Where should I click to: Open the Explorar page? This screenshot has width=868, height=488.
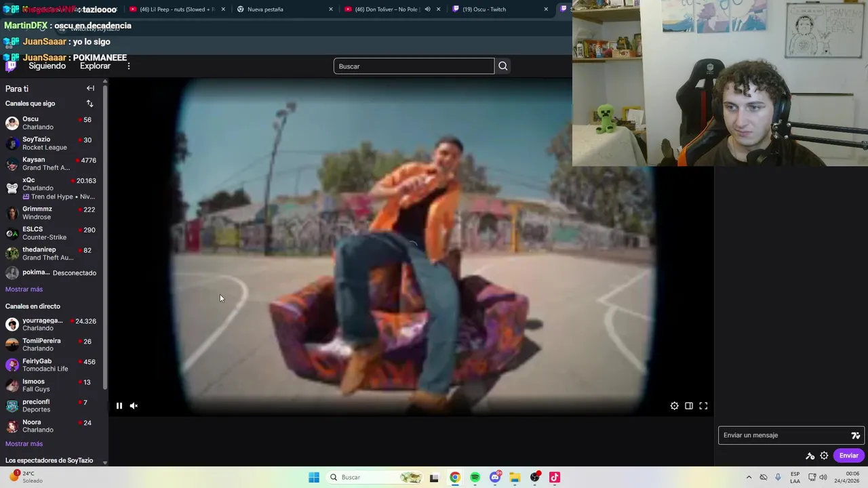pos(95,66)
